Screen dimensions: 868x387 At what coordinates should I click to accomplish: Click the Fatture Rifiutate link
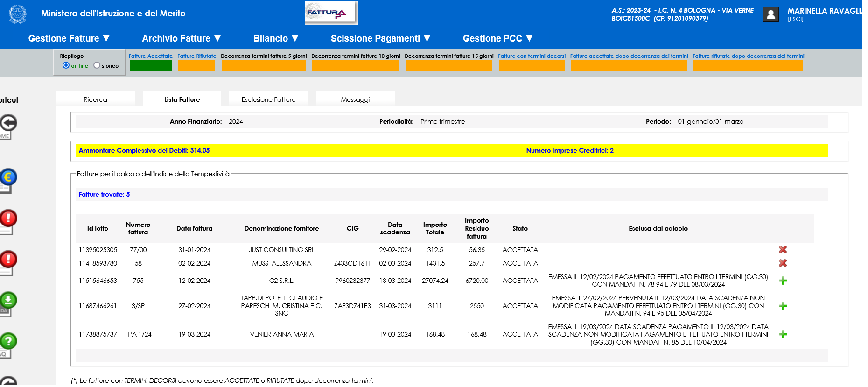tap(196, 56)
